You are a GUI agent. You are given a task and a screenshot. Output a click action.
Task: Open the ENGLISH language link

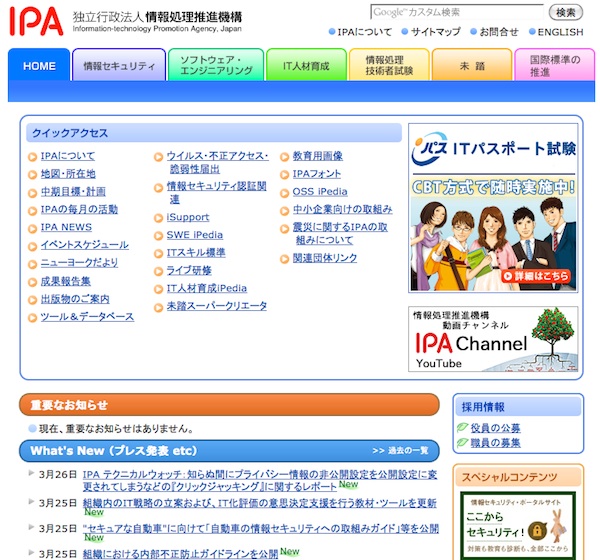pos(560,32)
